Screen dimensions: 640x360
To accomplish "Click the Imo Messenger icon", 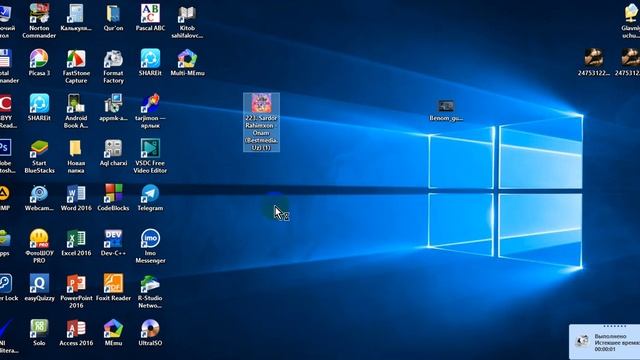I will [x=150, y=246].
